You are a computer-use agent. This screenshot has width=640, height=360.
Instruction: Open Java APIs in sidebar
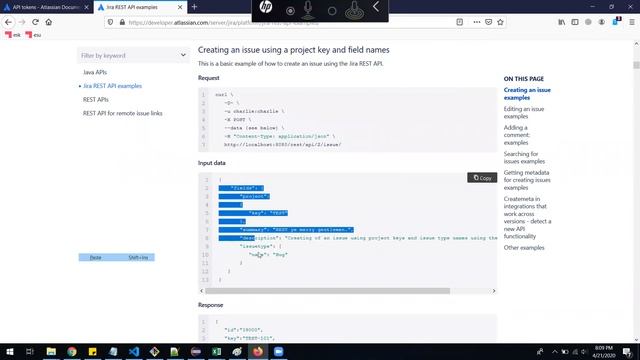click(x=95, y=72)
